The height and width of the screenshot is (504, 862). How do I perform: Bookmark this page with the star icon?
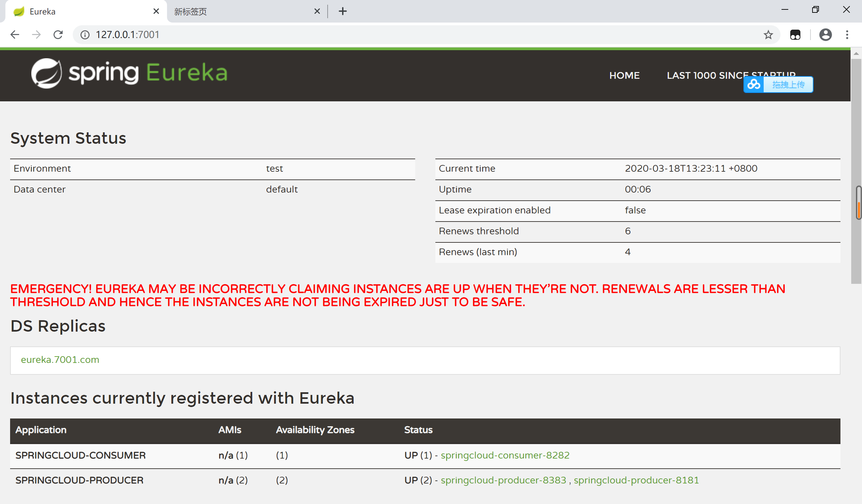point(768,35)
